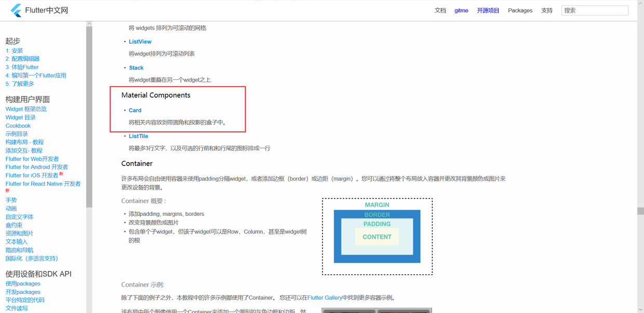Screen dimensions: 644x313
Task: Open 路由和导航 sidebar link
Action: coord(20,250)
